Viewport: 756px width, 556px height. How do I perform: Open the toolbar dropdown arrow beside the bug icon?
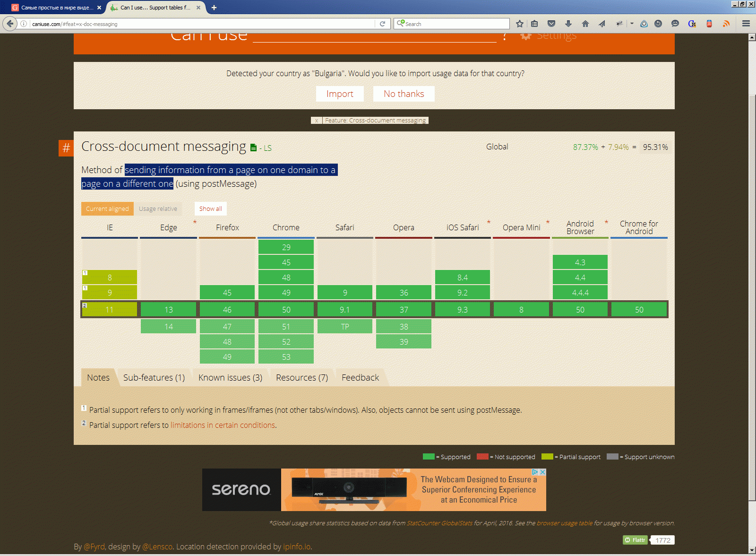(632, 24)
